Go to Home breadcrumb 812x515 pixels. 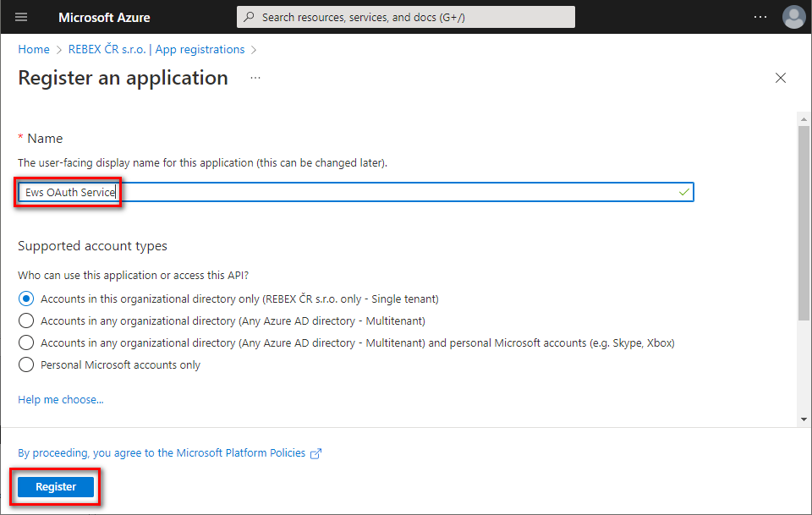[x=34, y=49]
